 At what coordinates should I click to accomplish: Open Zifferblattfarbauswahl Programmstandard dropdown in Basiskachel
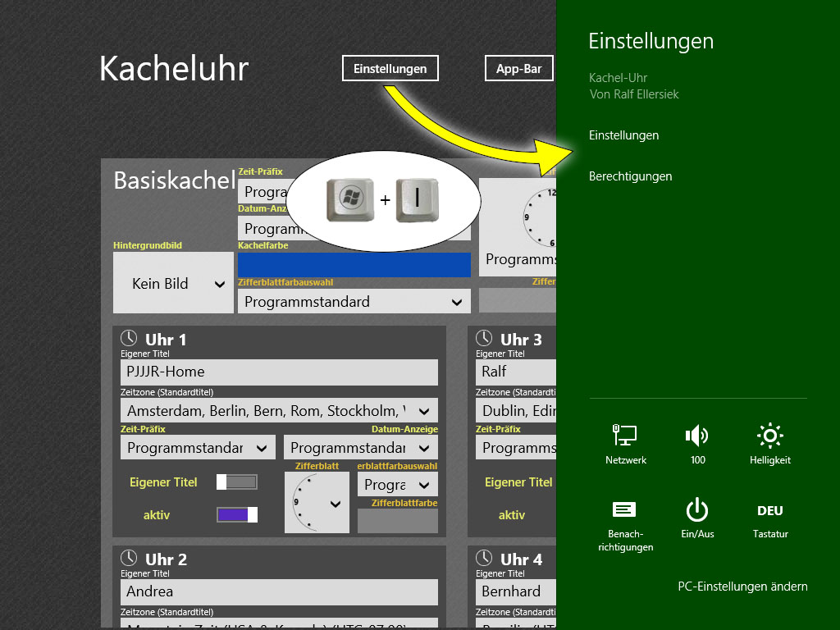(354, 302)
